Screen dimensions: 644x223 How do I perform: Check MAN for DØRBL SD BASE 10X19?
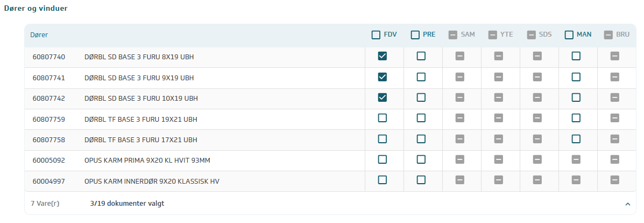tap(576, 97)
